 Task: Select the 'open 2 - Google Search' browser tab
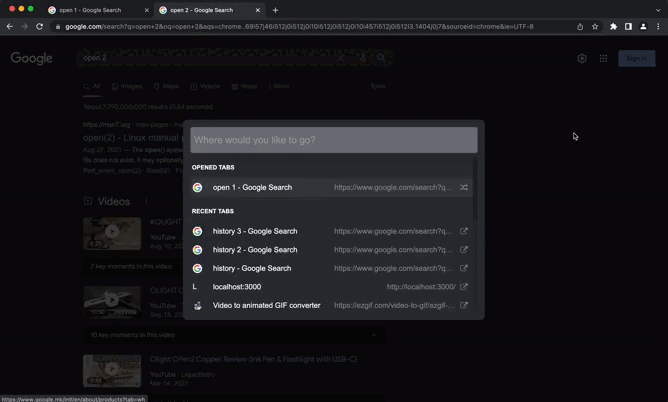pyautogui.click(x=209, y=10)
